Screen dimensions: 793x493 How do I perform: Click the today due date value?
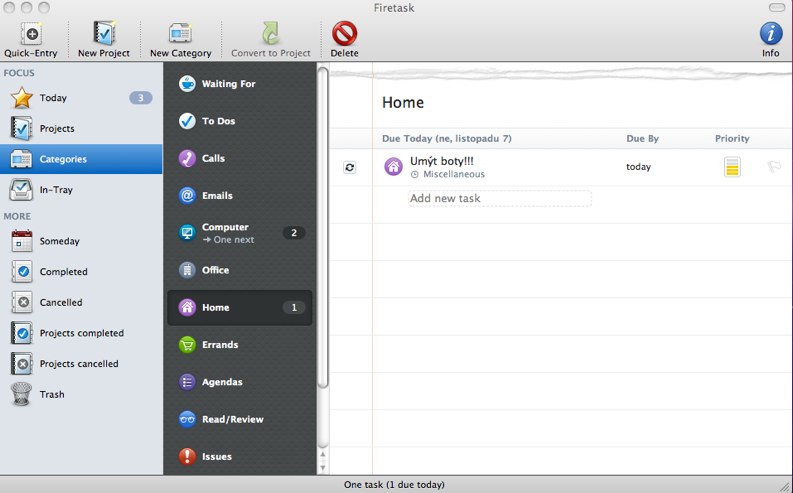(638, 166)
